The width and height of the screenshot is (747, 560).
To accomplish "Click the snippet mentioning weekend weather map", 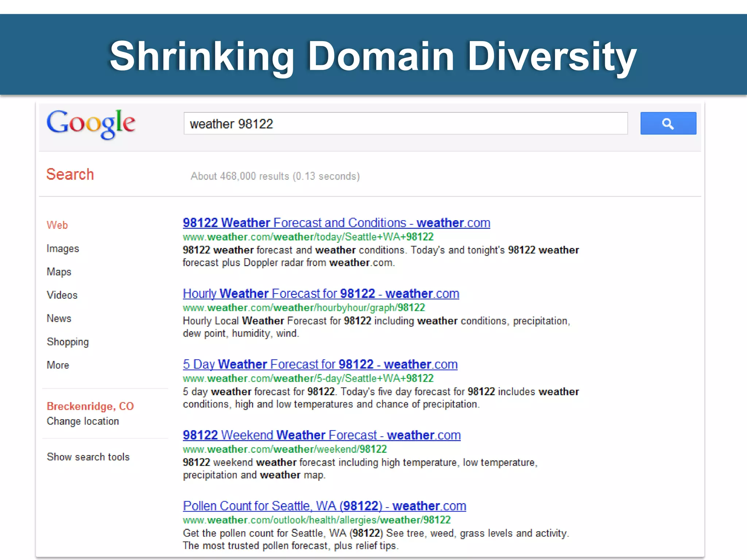I will tap(360, 468).
